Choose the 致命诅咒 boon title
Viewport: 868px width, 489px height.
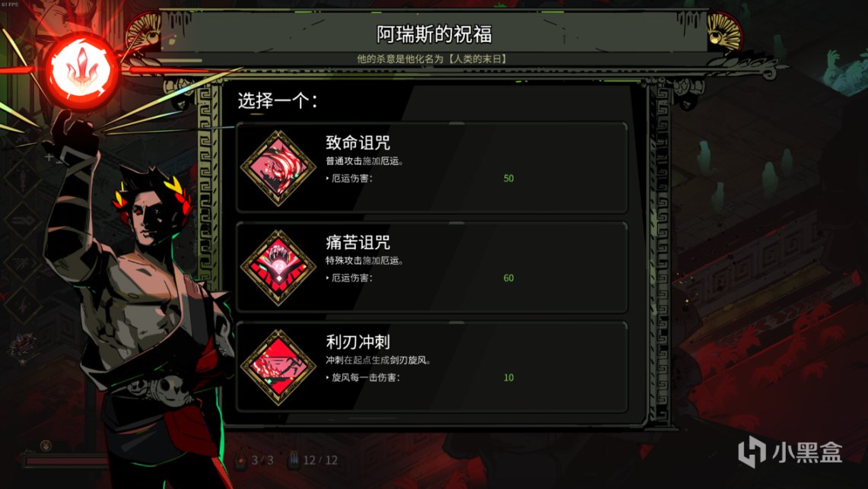tap(358, 143)
